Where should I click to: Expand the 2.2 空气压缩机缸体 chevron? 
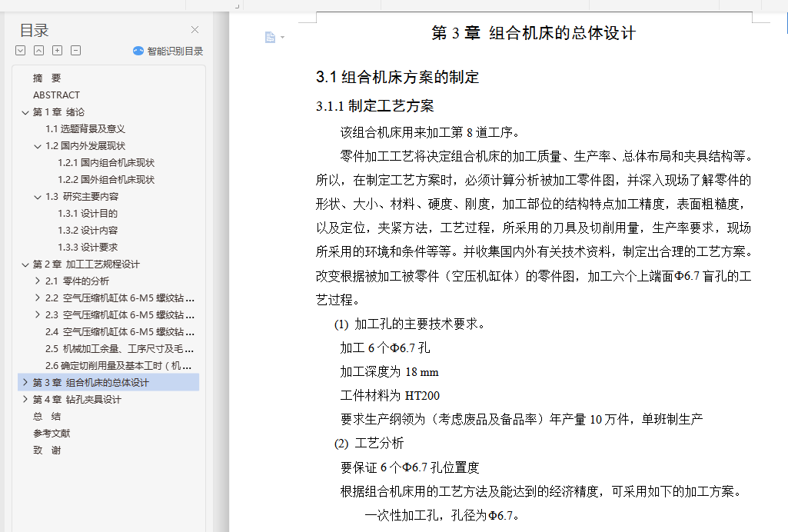point(38,298)
